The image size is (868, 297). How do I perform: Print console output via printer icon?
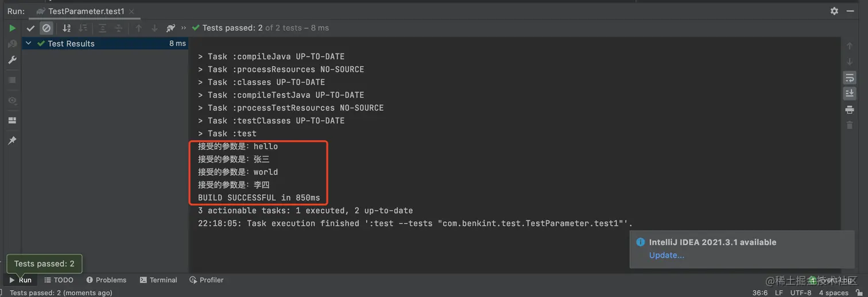pos(850,109)
